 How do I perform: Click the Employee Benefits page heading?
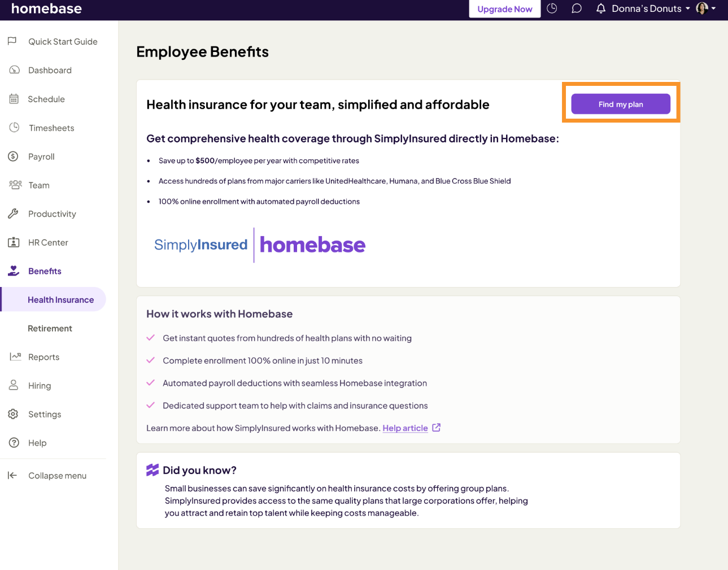pos(202,52)
